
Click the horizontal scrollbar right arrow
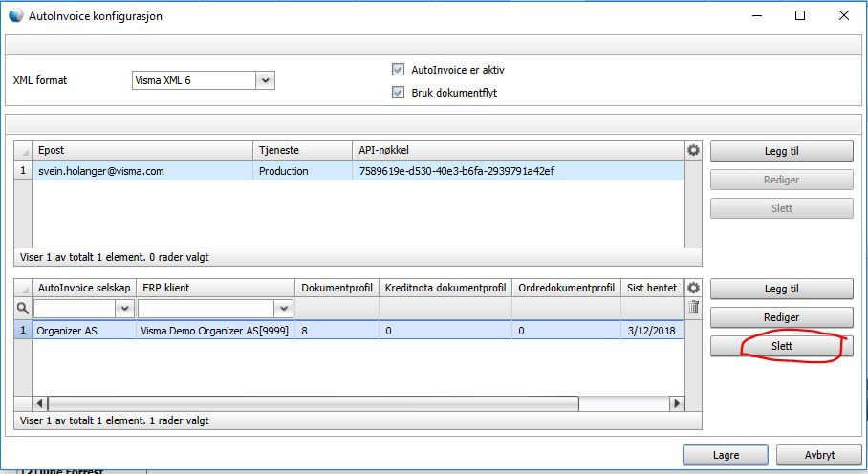677,403
